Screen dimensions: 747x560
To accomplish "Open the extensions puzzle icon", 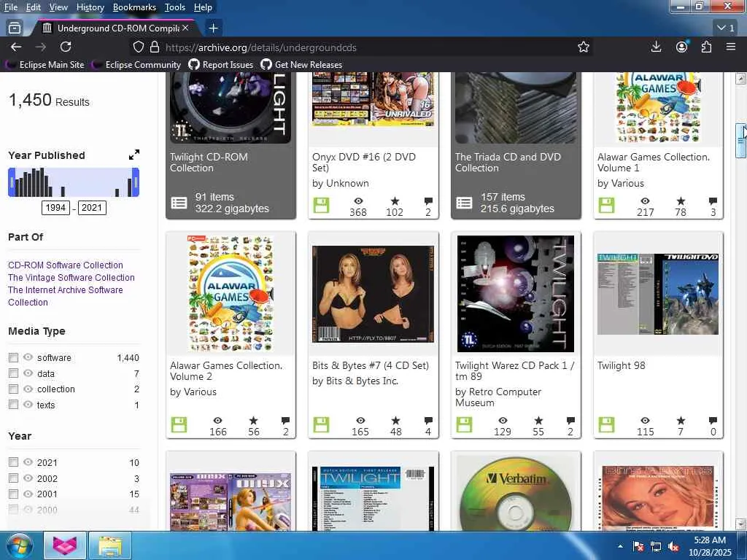I will [x=706, y=47].
